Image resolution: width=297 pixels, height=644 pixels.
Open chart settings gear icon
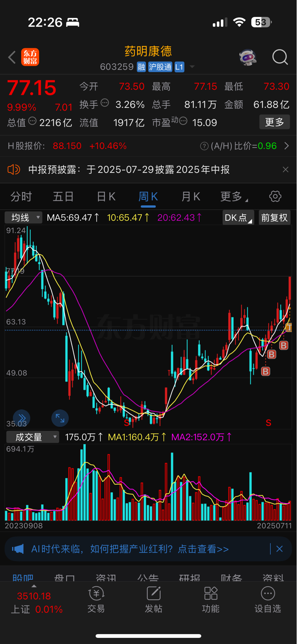click(x=275, y=196)
